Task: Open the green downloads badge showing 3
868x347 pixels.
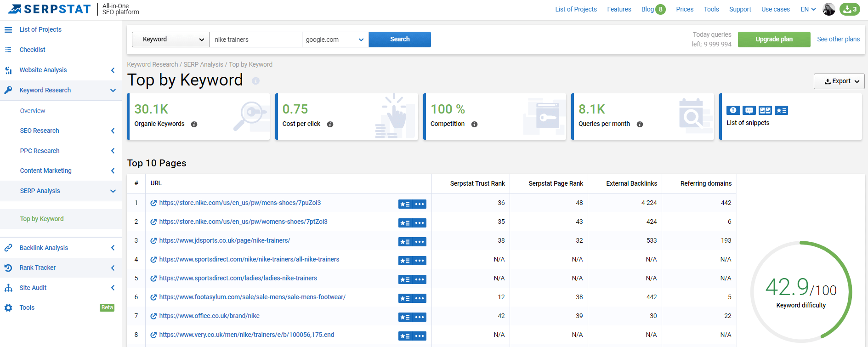Action: (850, 9)
